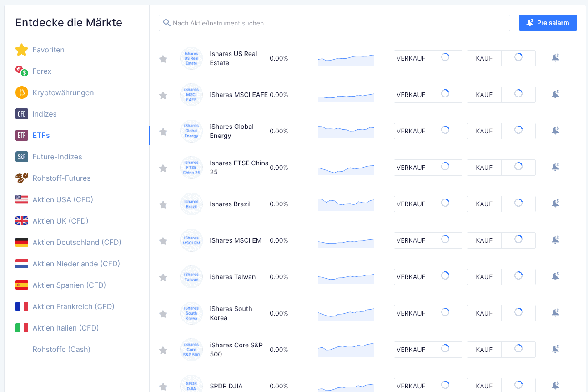This screenshot has width=588, height=392.
Task: Click the price alert bell for Ishares Brazil
Action: pyautogui.click(x=555, y=204)
